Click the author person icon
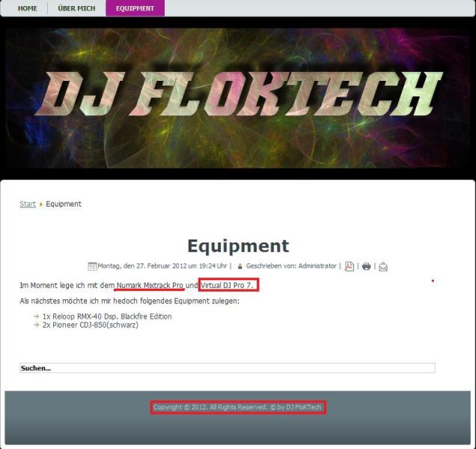476x449 pixels. [x=239, y=266]
